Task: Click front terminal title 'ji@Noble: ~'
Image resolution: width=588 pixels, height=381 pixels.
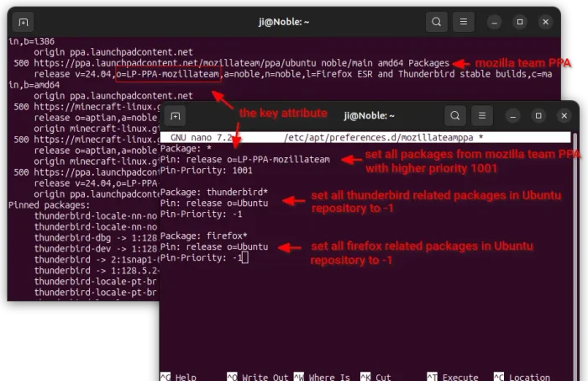Action: click(x=369, y=116)
